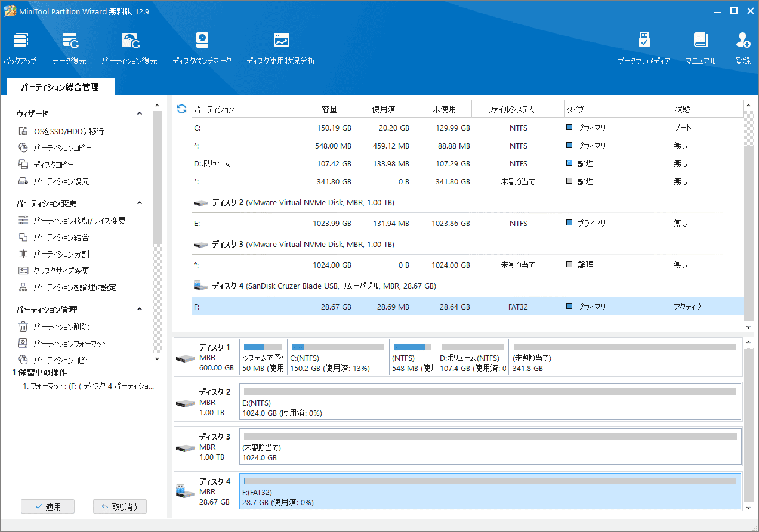Select the システムで予約 50 MB block
The height and width of the screenshot is (532, 759).
[263, 357]
